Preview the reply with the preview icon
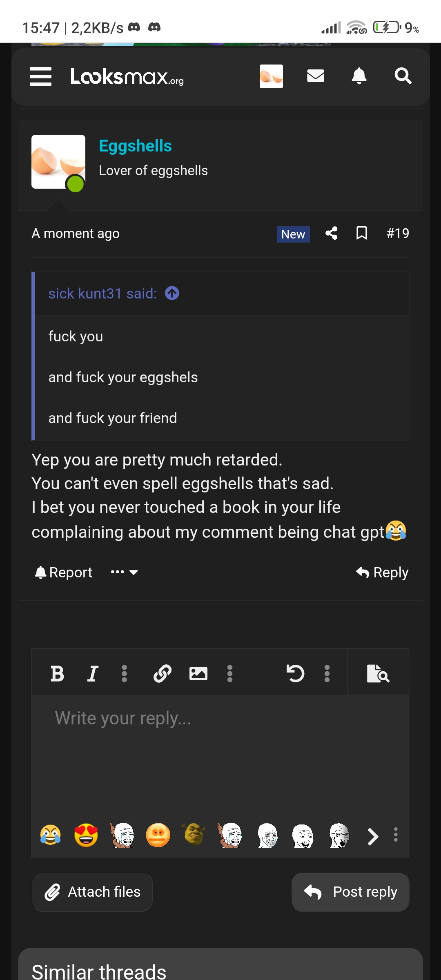 tap(378, 674)
